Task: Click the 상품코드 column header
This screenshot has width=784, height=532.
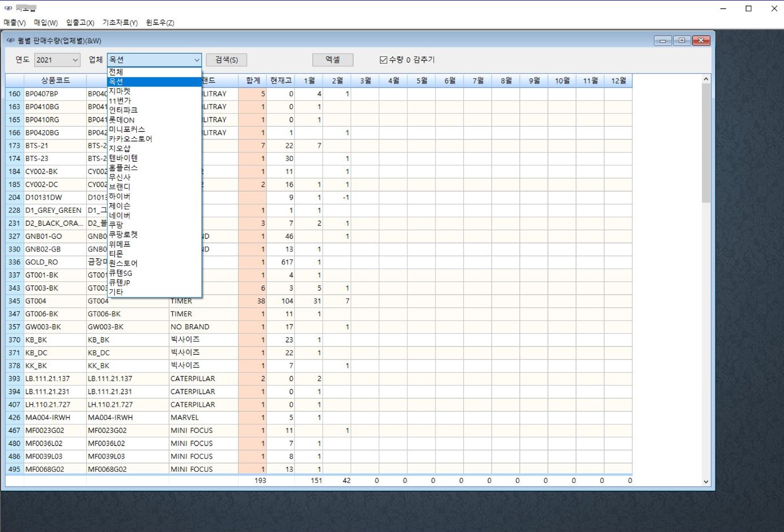Action: [55, 81]
